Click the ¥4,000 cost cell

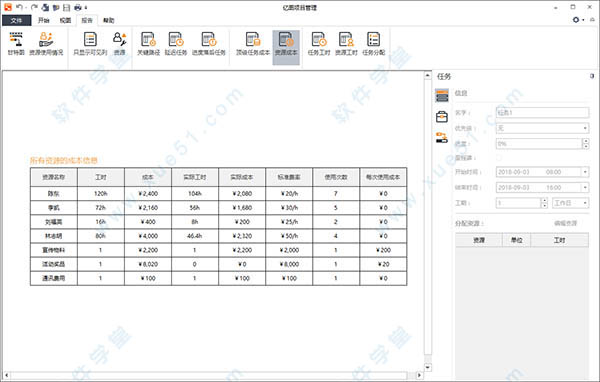pyautogui.click(x=148, y=236)
